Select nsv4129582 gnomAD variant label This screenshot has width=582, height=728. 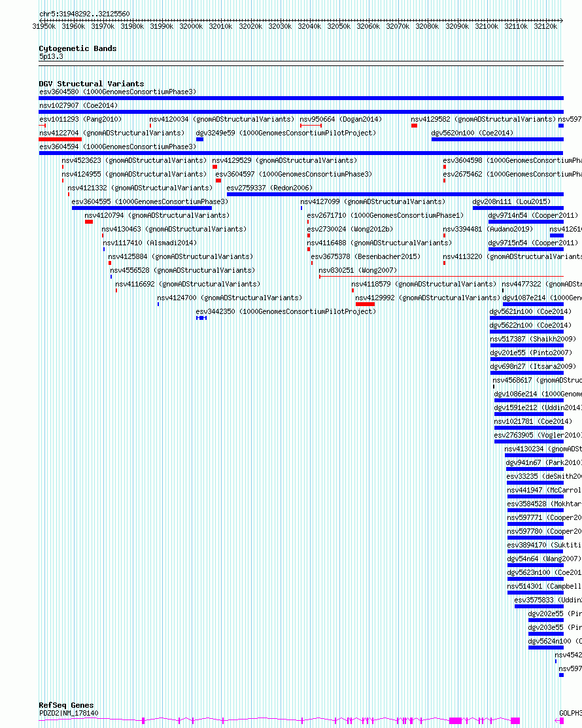click(x=483, y=119)
